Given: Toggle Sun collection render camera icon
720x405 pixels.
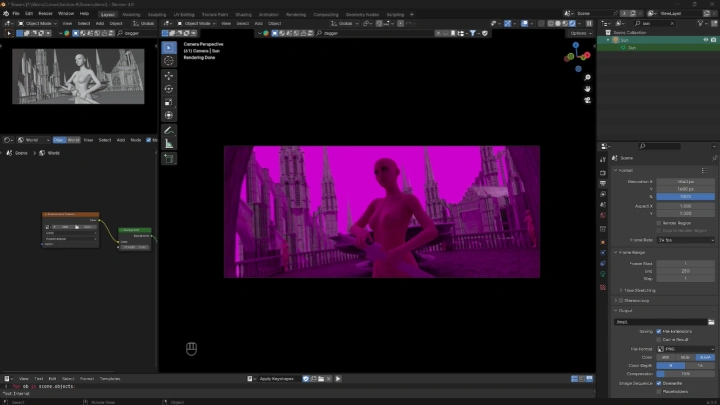Looking at the screenshot, I should pyautogui.click(x=714, y=40).
